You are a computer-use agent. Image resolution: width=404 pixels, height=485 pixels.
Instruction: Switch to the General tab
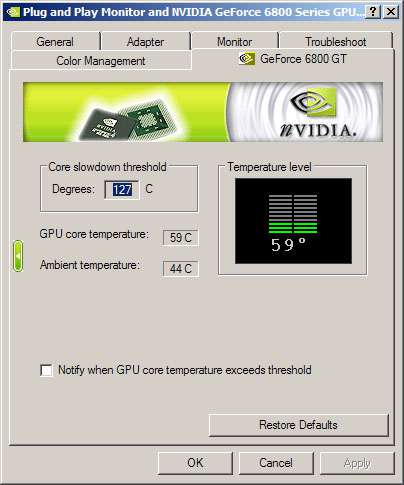pyautogui.click(x=55, y=42)
